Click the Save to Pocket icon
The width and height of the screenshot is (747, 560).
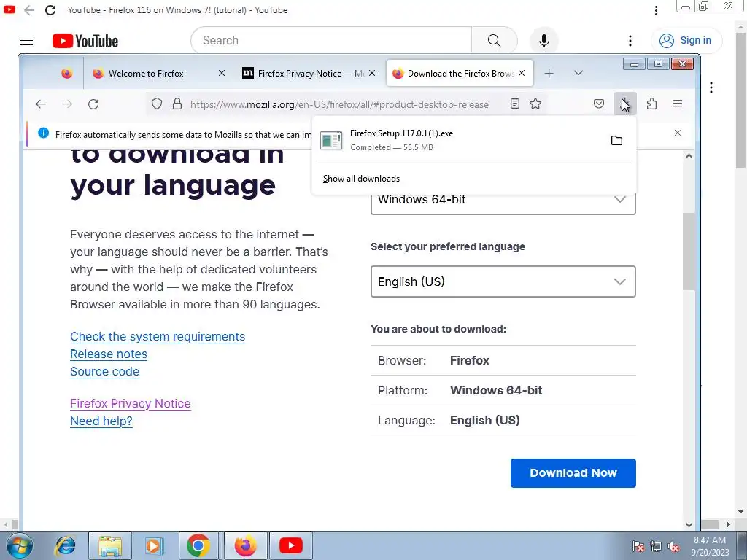(599, 104)
